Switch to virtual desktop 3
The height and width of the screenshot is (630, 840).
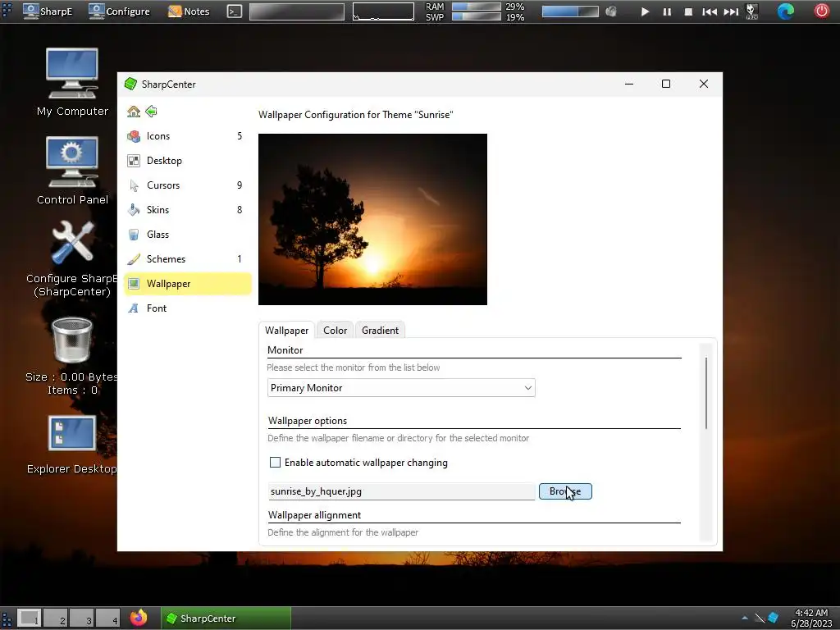(x=81, y=619)
